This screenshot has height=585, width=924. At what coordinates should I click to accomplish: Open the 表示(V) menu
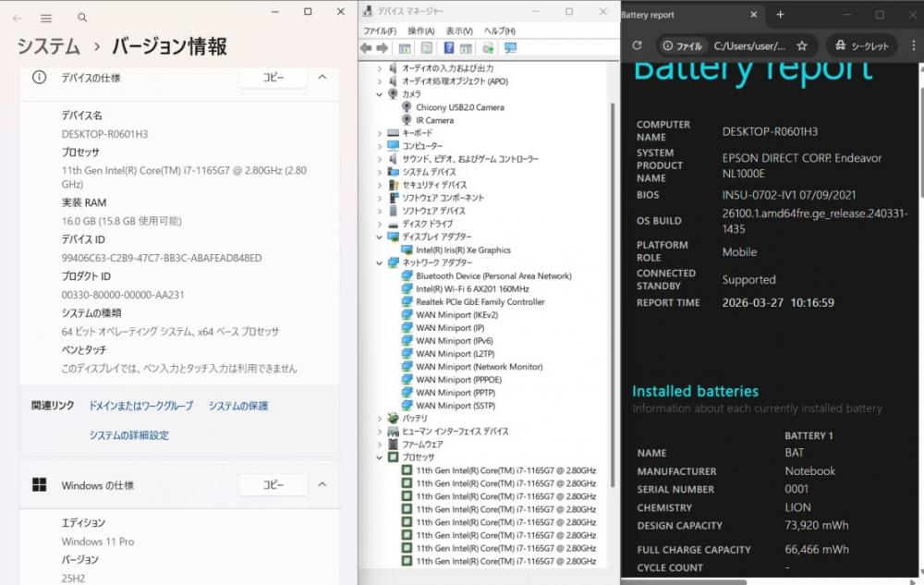pos(459,30)
